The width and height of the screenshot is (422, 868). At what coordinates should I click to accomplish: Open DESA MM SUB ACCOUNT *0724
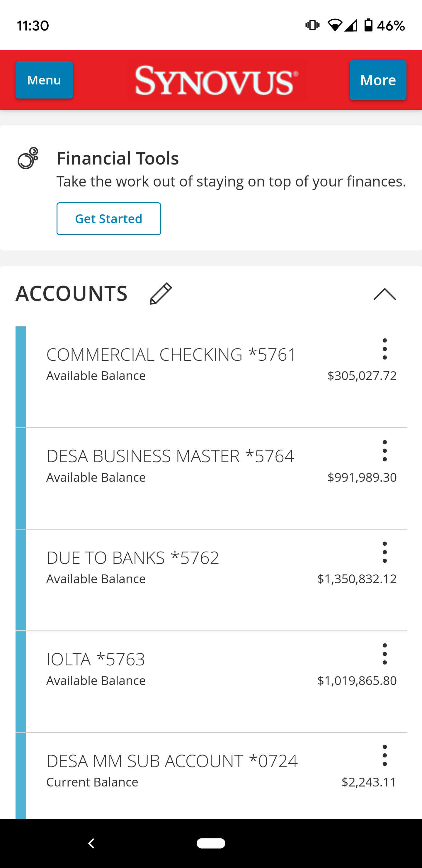[x=211, y=776]
